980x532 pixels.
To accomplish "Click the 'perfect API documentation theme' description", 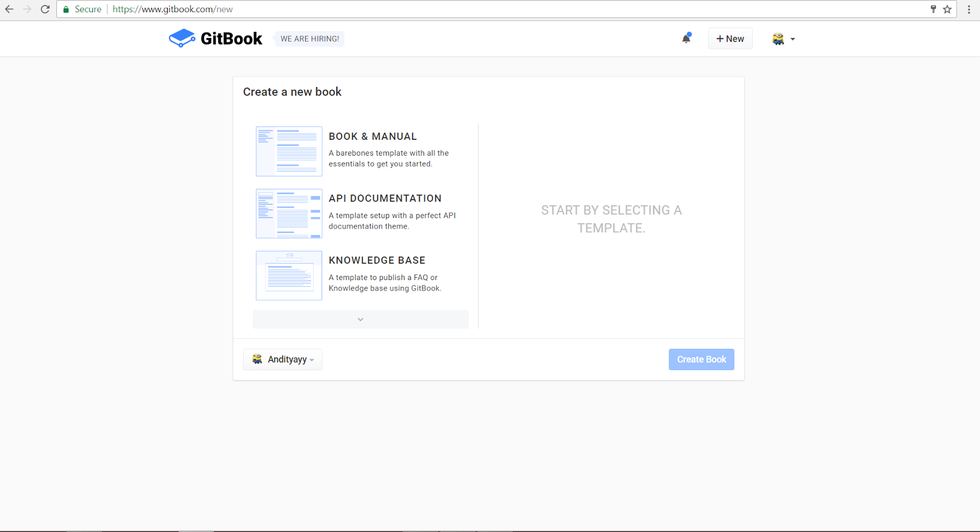I will tap(392, 221).
